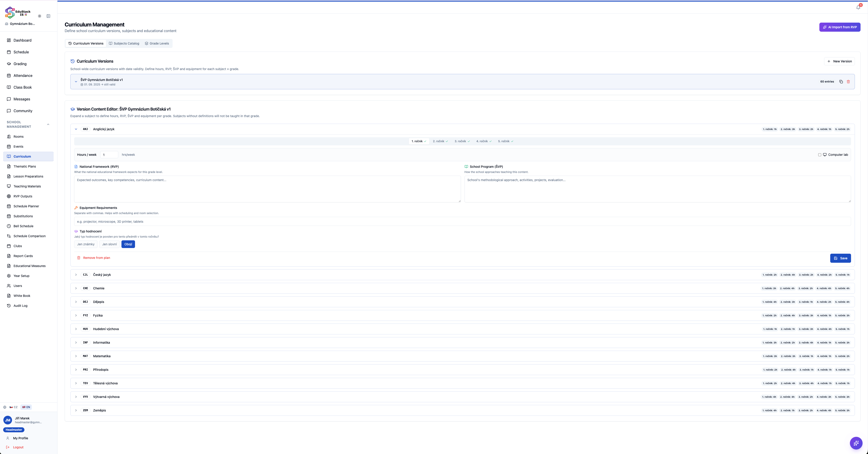Open the Community page

click(x=28, y=111)
